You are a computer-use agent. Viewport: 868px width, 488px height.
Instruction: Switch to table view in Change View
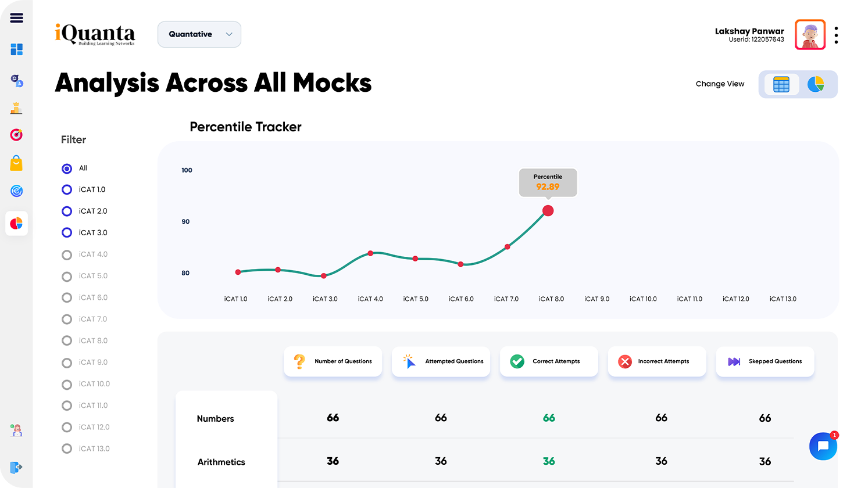[x=781, y=84]
